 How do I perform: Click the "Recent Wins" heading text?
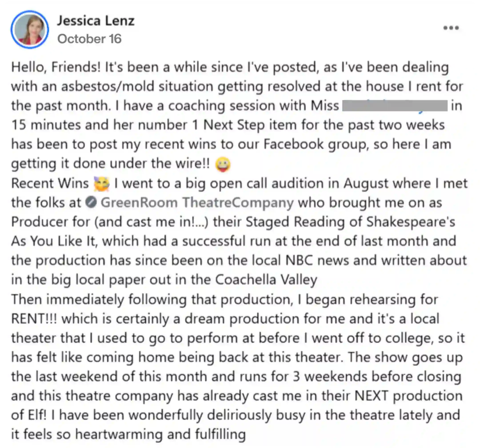50,183
